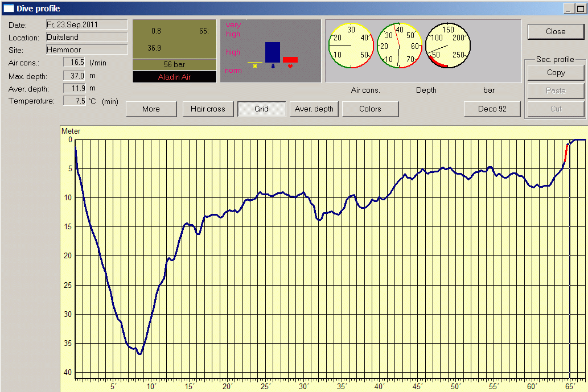Screen dimensions: 588x392
Task: Click the red ascent segment of the profile
Action: (566, 153)
